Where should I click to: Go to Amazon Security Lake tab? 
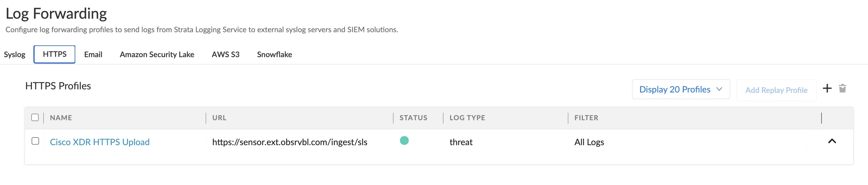tap(157, 54)
